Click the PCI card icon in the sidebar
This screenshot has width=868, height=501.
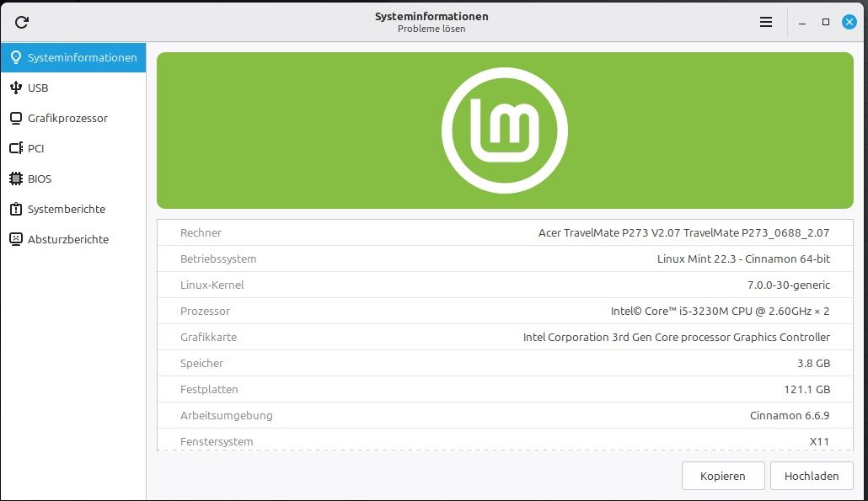tap(16, 148)
